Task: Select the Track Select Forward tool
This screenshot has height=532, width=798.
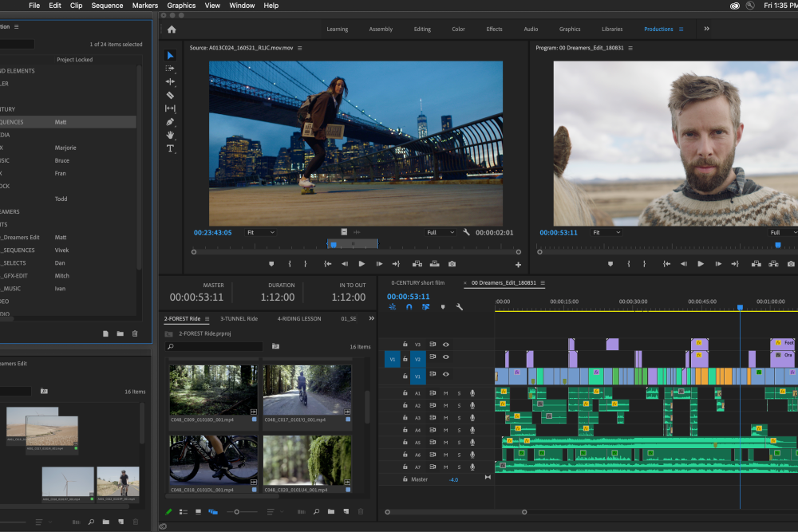Action: coord(169,69)
